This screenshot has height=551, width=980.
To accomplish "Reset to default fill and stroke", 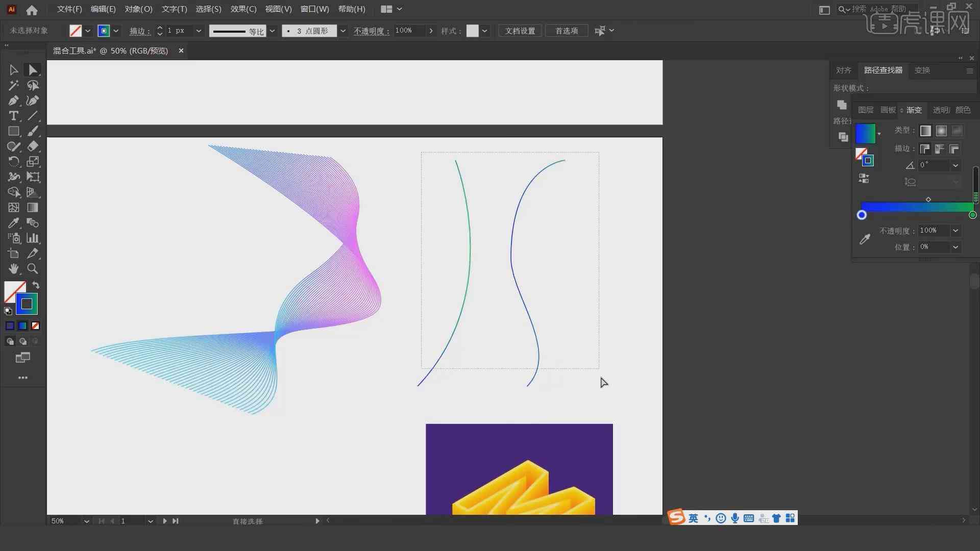I will [8, 311].
